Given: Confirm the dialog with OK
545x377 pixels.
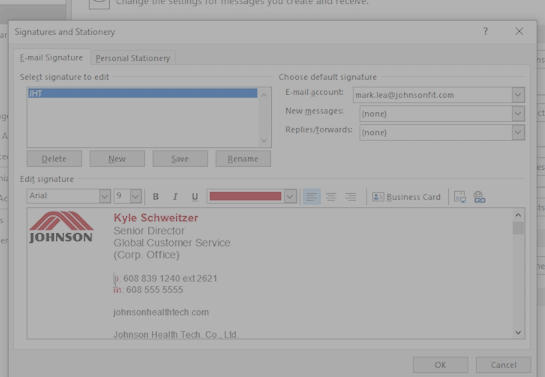Looking at the screenshot, I should pyautogui.click(x=440, y=365).
